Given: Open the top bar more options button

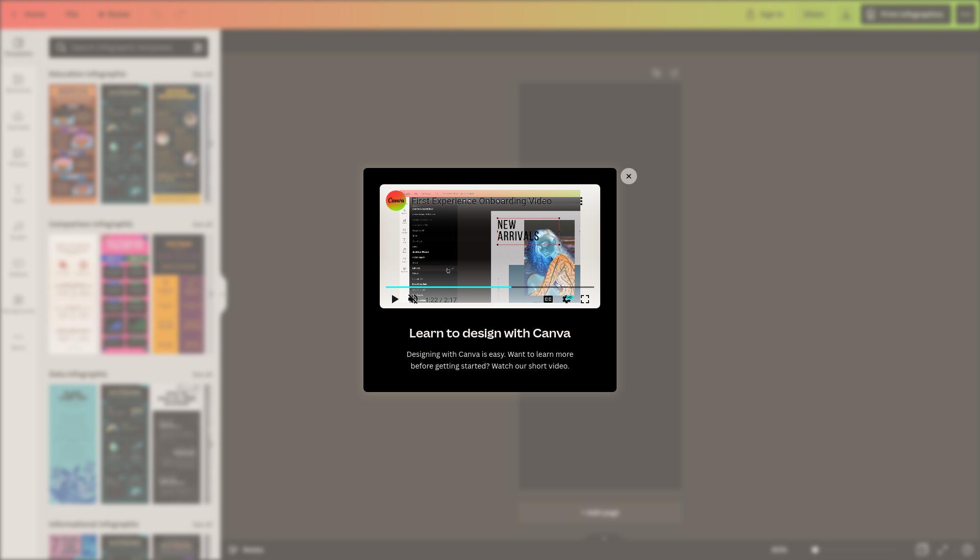Looking at the screenshot, I should tap(965, 14).
